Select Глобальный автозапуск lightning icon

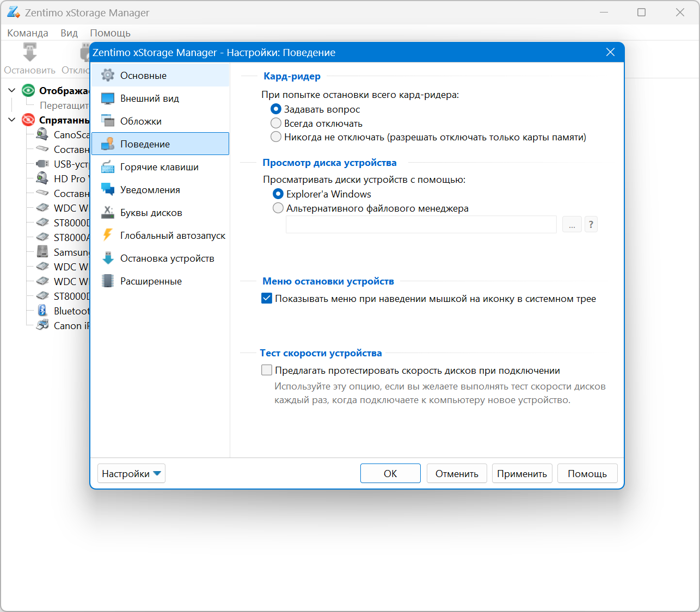click(108, 235)
